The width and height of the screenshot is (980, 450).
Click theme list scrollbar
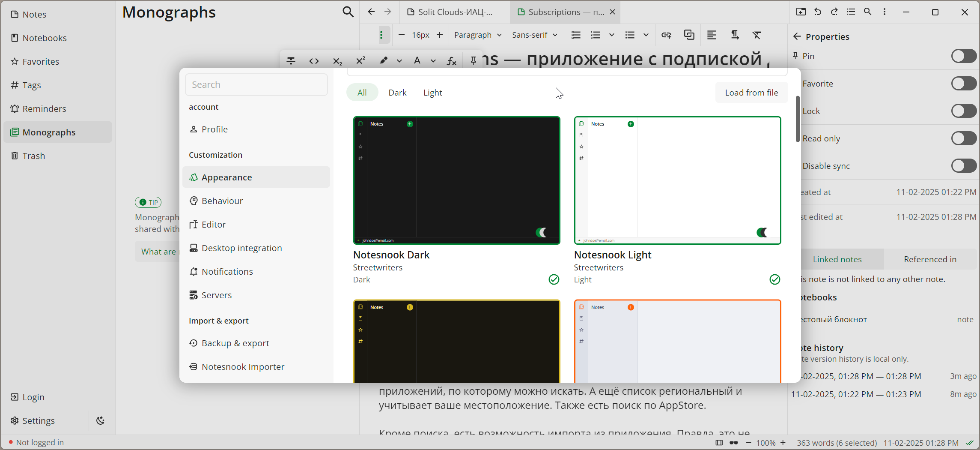click(798, 119)
